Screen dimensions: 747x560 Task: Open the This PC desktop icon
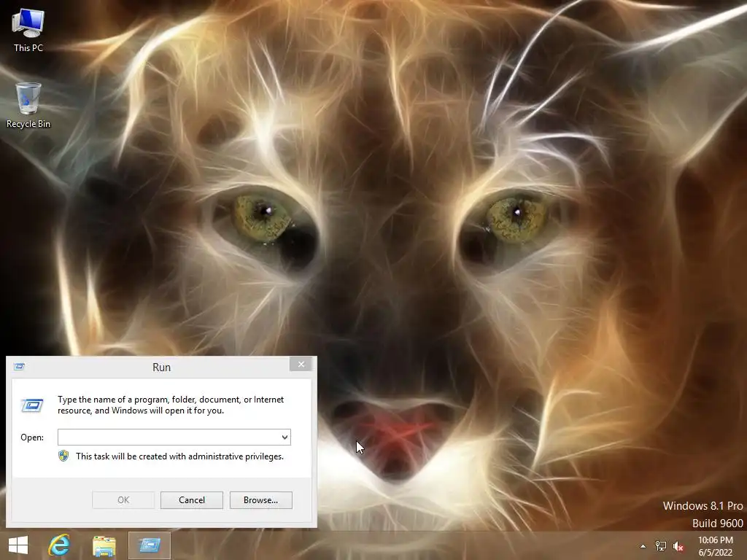click(28, 30)
